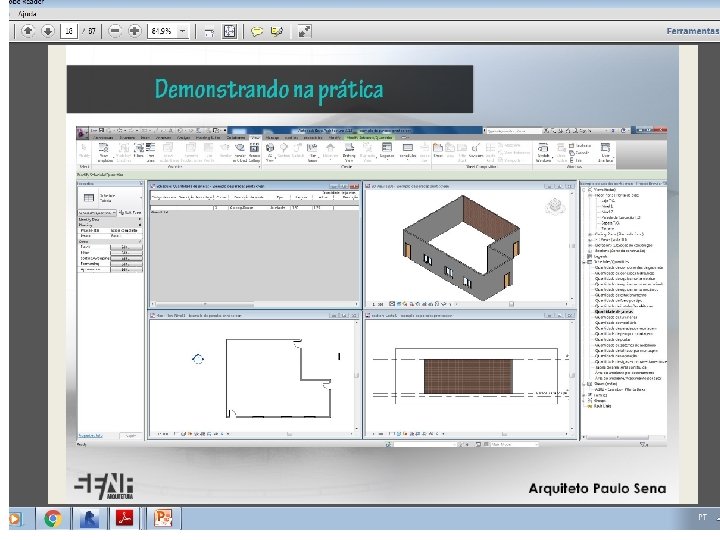
Task: Open PowerPoint from the taskbar
Action: (163, 519)
